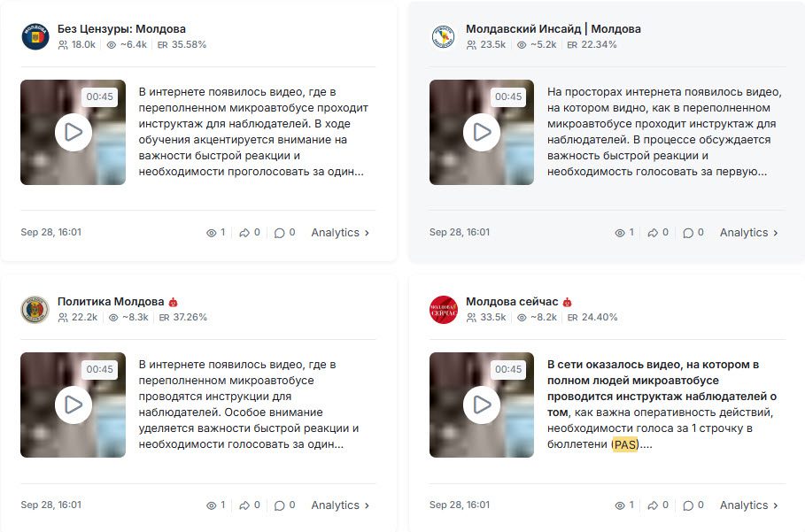Image resolution: width=805 pixels, height=532 pixels.
Task: Play the video in the Без Цензуры post
Action: 74,133
